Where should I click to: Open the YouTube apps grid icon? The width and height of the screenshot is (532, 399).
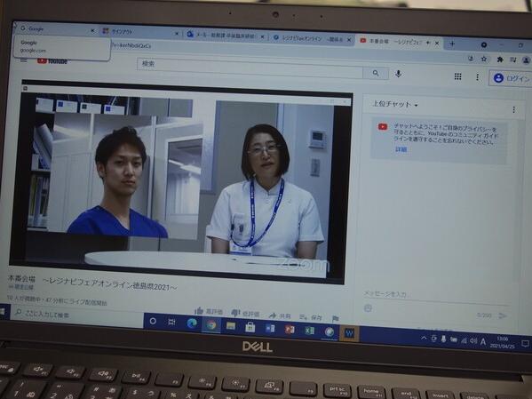coord(457,76)
